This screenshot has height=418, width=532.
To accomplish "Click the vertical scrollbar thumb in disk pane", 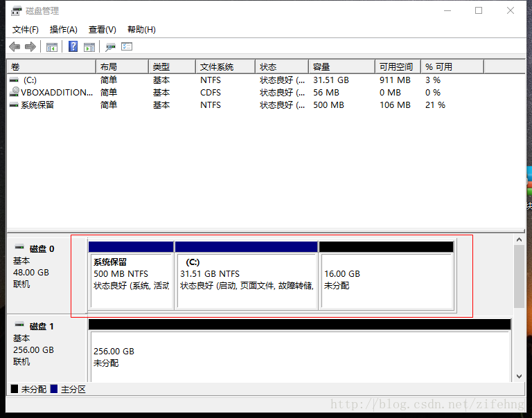I will 519,277.
